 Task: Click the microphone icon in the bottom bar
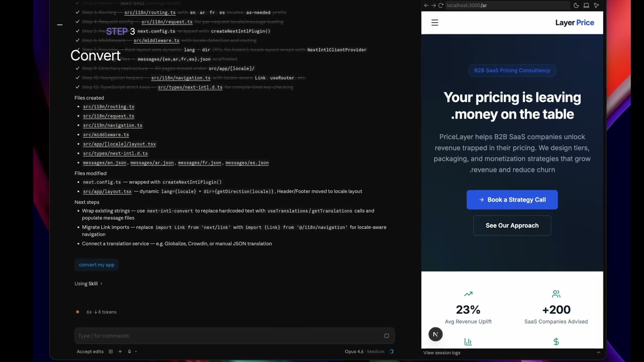[x=129, y=351]
